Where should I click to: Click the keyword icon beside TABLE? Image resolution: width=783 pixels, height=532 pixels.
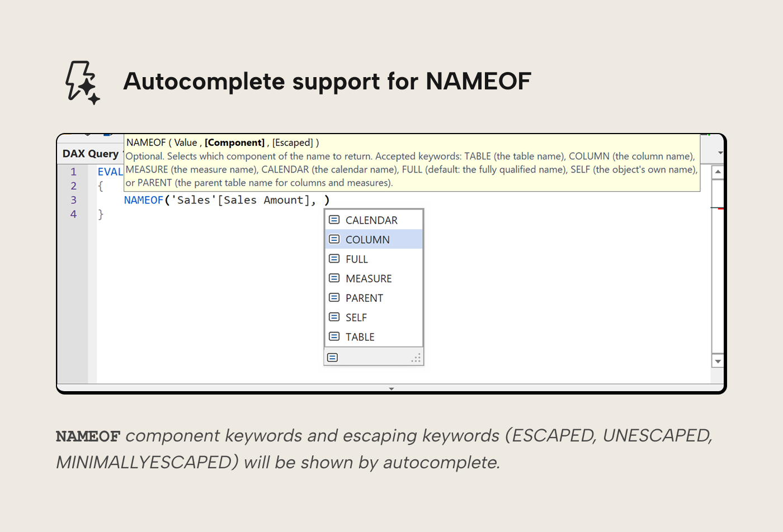click(334, 336)
